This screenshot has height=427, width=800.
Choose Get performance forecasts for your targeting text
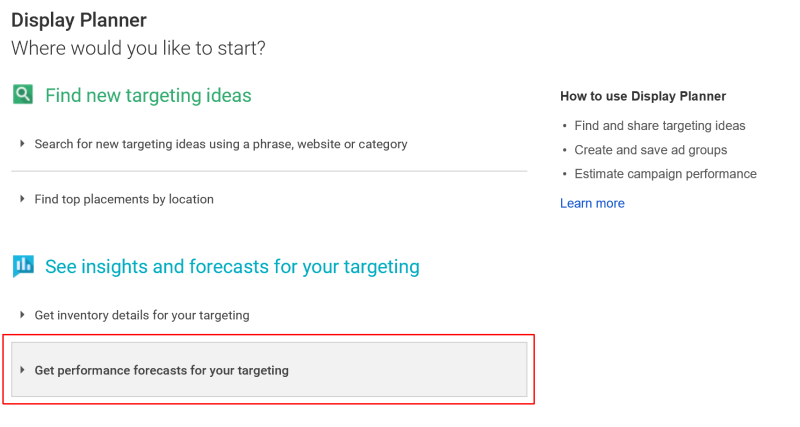161,370
